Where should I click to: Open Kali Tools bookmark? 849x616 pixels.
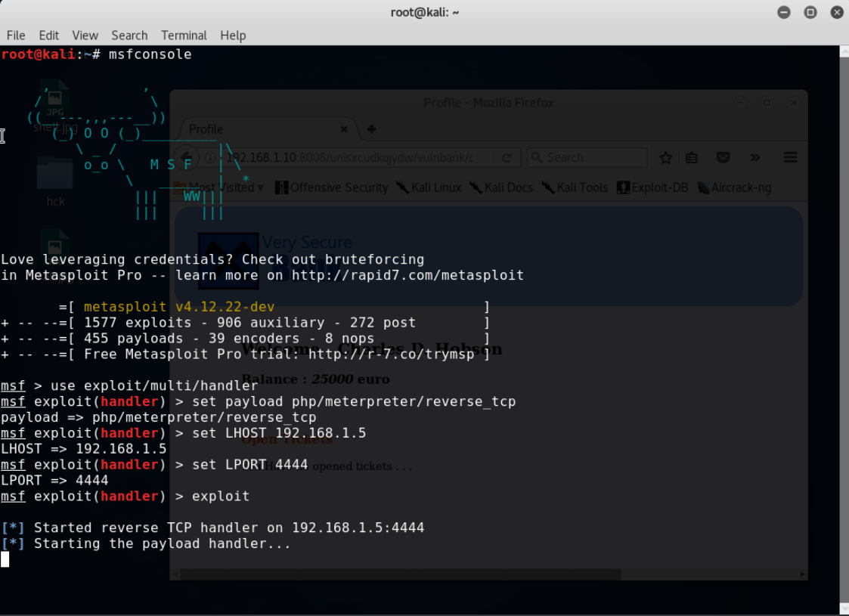pos(575,187)
